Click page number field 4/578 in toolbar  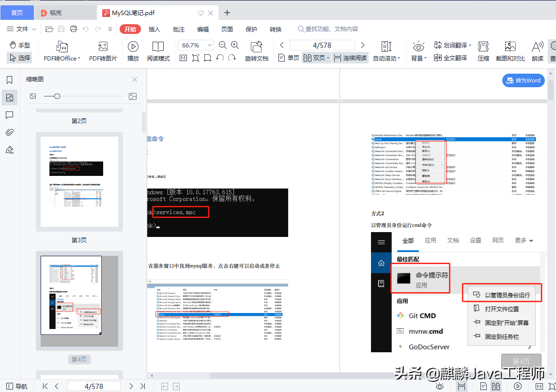(x=322, y=45)
